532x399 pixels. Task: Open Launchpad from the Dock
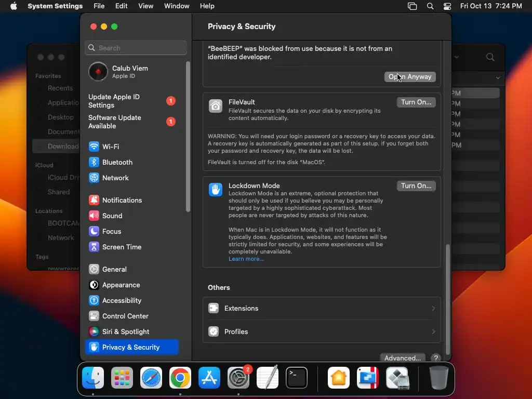122,378
